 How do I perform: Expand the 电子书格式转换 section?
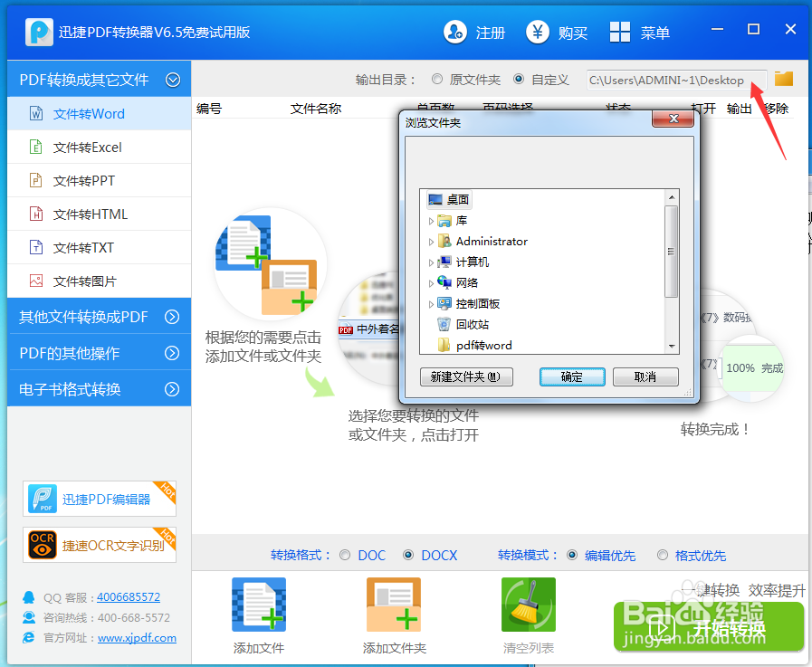point(172,389)
